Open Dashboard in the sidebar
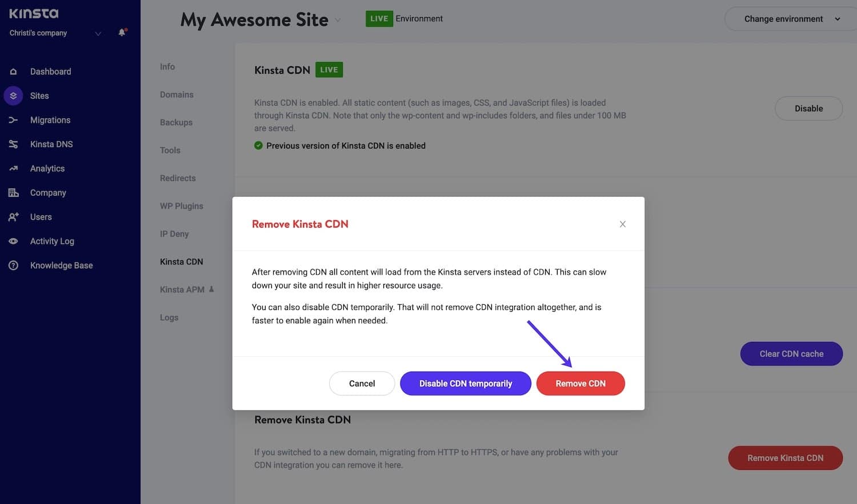Screen dimensions: 857x504 (51, 71)
